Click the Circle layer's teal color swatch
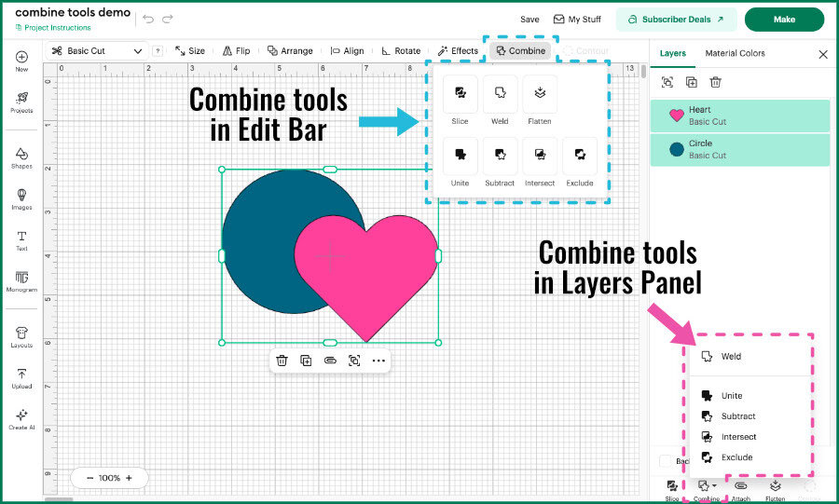Image resolution: width=839 pixels, height=504 pixels. click(x=677, y=149)
